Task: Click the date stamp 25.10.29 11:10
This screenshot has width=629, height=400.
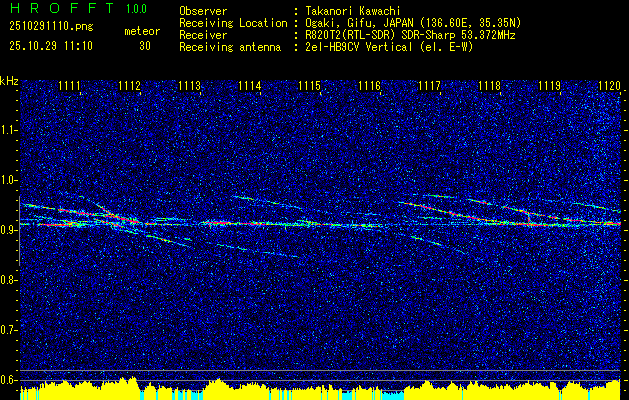Action: [x=51, y=46]
